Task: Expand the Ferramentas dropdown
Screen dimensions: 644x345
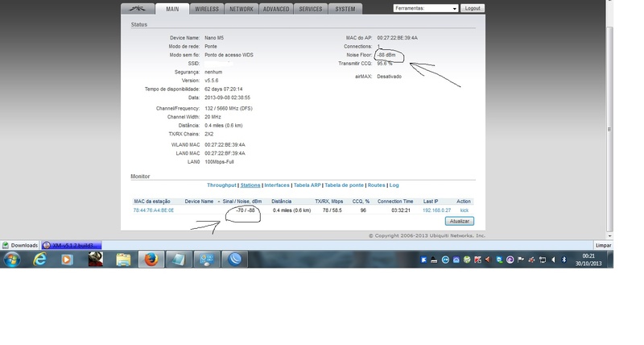Action: coord(426,8)
